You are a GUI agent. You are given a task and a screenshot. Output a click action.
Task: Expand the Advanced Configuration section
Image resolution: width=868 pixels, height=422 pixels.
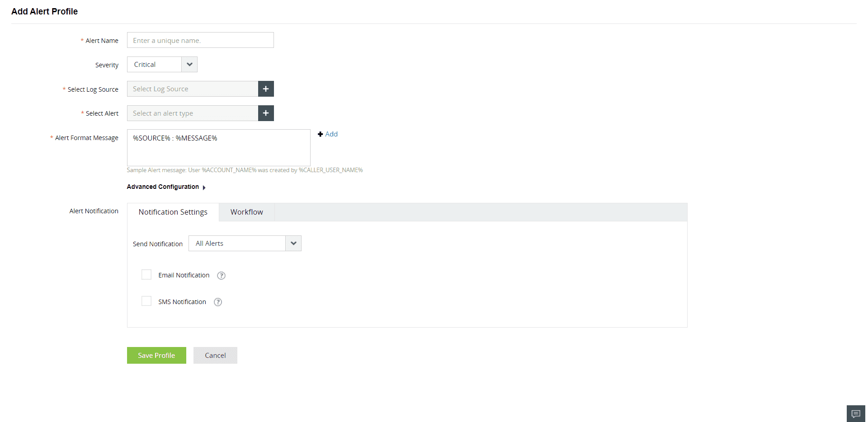point(166,187)
